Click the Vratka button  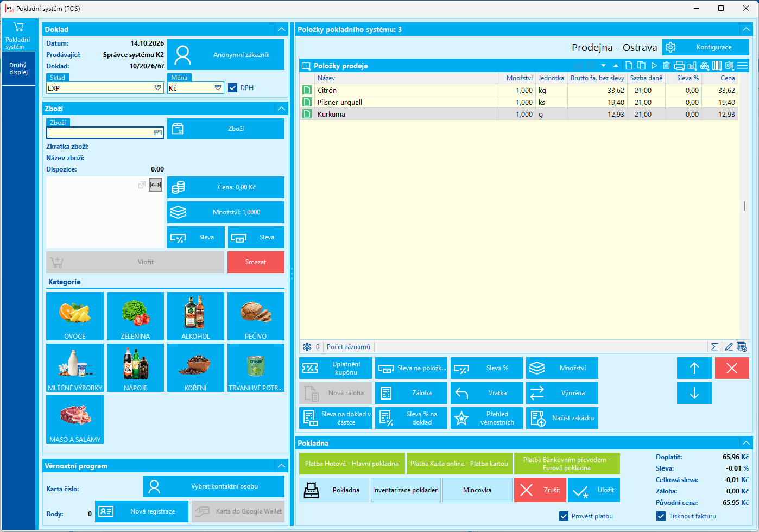coord(486,393)
